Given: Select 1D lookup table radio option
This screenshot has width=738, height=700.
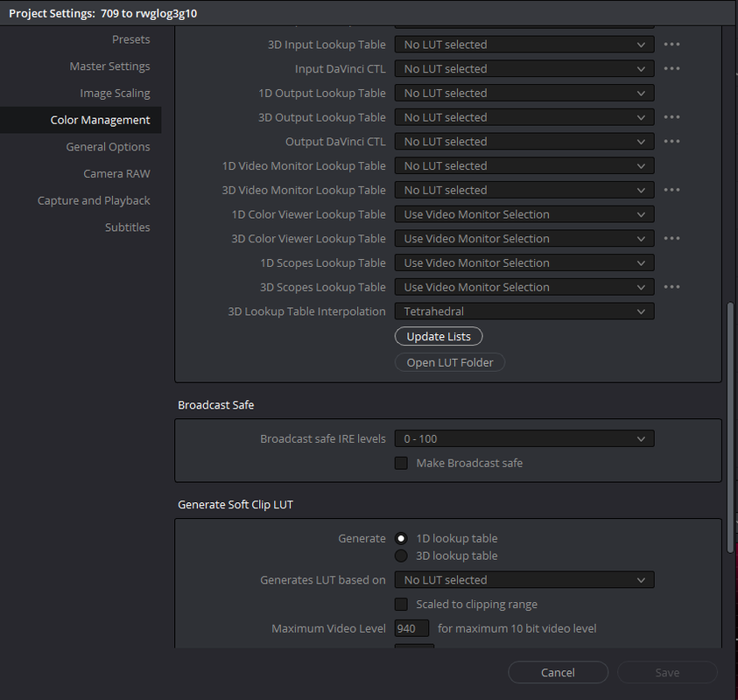Looking at the screenshot, I should point(401,538).
